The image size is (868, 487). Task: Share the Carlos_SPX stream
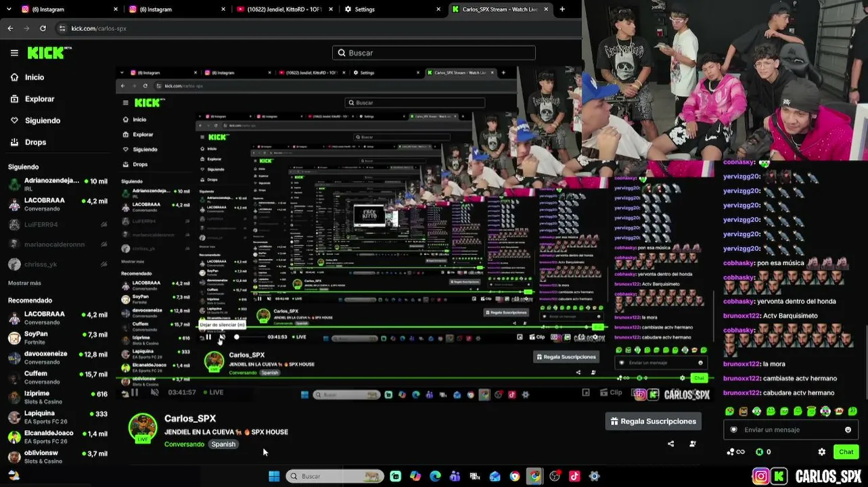(x=670, y=444)
